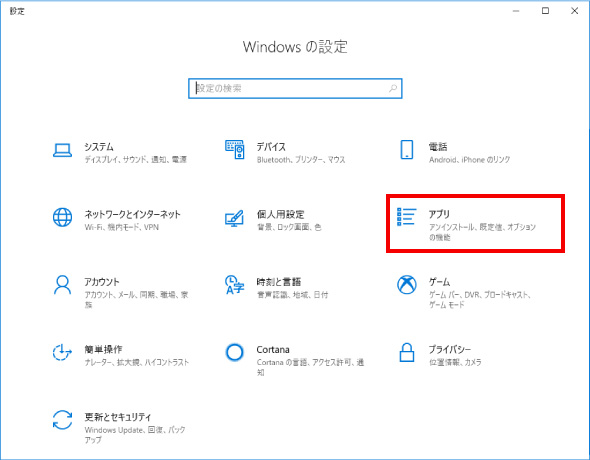Open the システム settings title
The height and width of the screenshot is (460, 590).
pyautogui.click(x=99, y=146)
